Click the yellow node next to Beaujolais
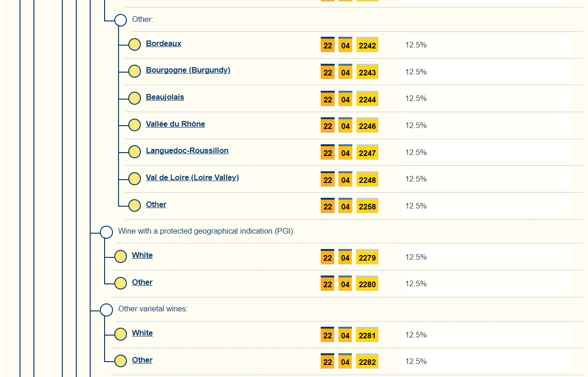This screenshot has height=377, width=588. point(134,98)
